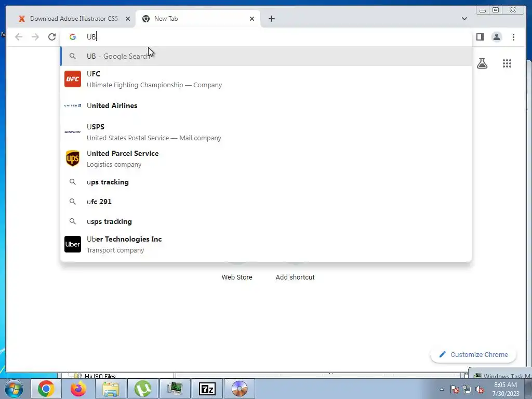532x399 pixels.
Task: Choose the Uber Technologies Inc suggestion
Action: (266, 244)
